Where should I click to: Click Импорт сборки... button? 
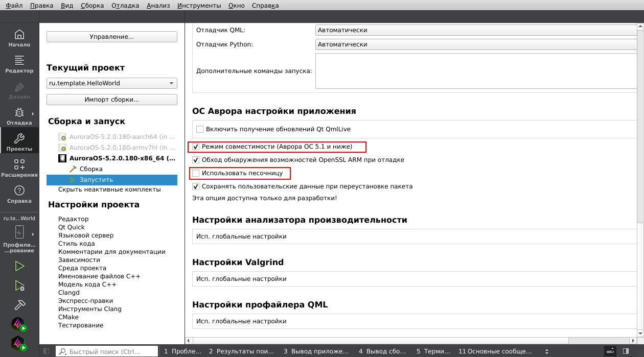click(112, 100)
